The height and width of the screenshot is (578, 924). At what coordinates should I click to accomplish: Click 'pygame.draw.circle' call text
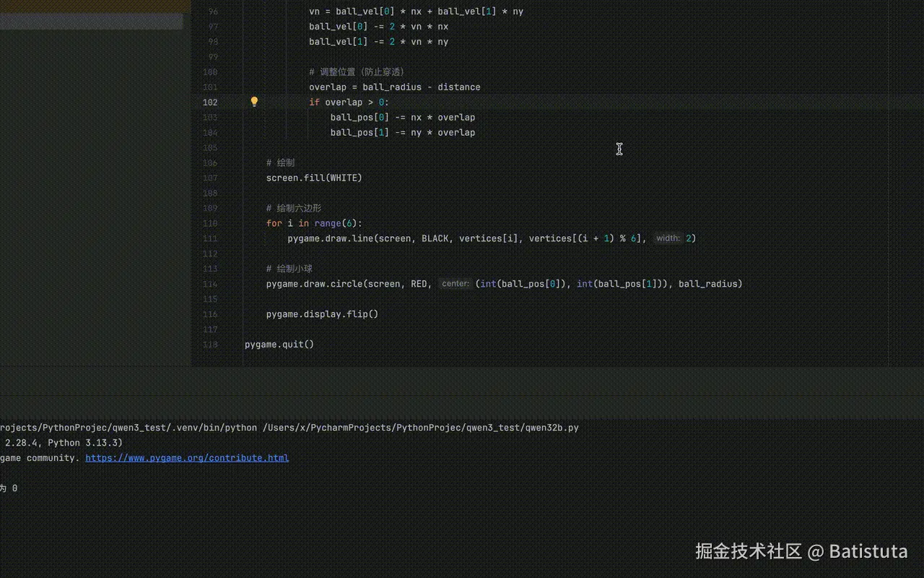pos(314,284)
